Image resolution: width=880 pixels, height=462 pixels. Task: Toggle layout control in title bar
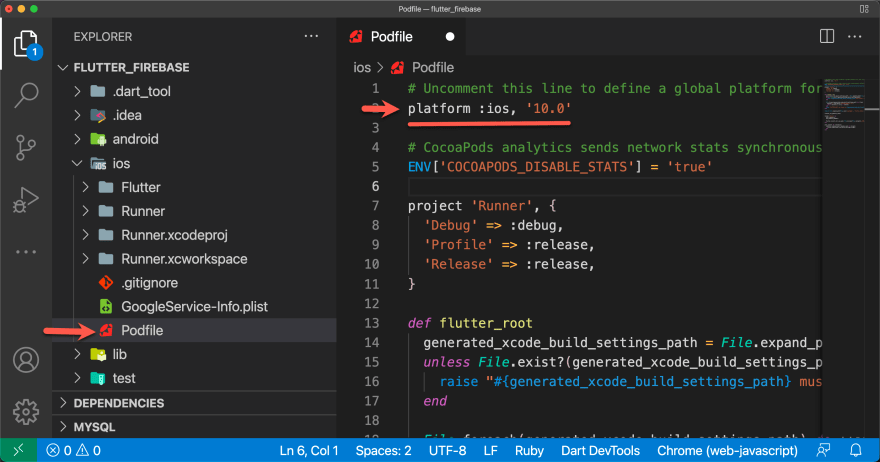point(864,9)
